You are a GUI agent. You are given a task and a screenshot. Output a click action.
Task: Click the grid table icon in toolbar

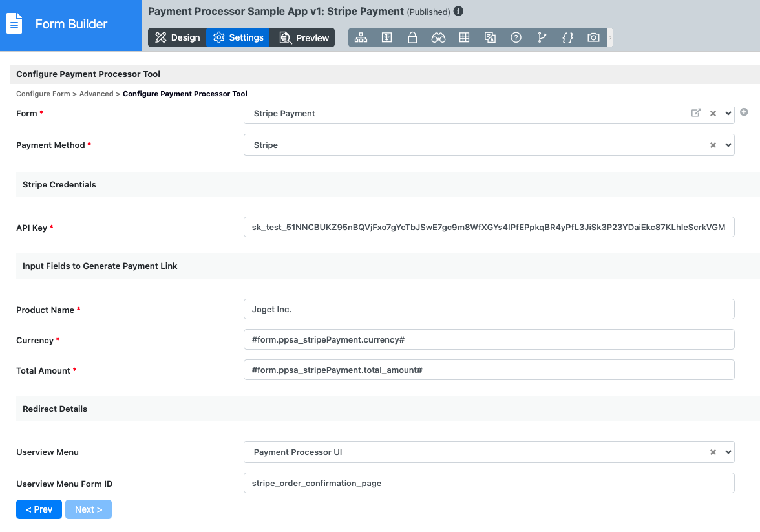coord(464,37)
